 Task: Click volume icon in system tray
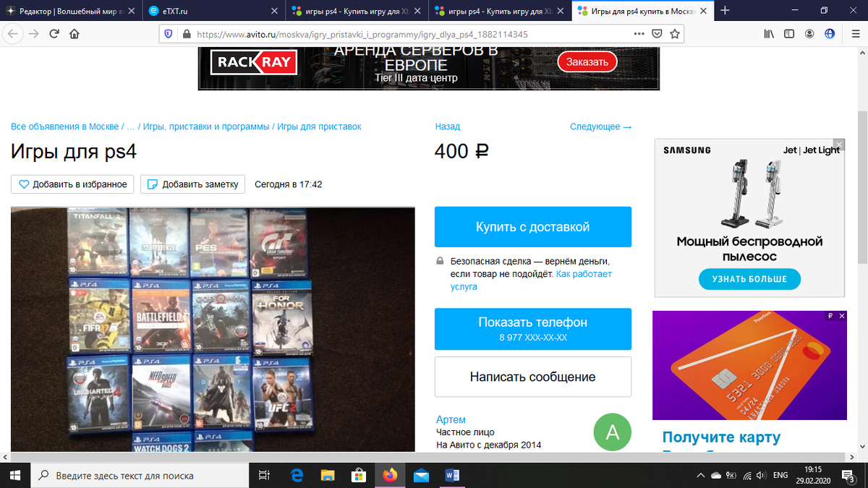point(762,476)
